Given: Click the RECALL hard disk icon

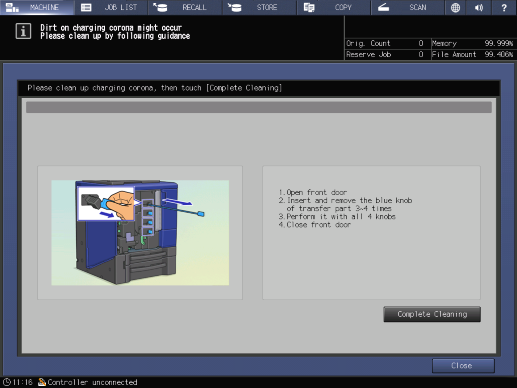Looking at the screenshot, I should pos(160,7).
